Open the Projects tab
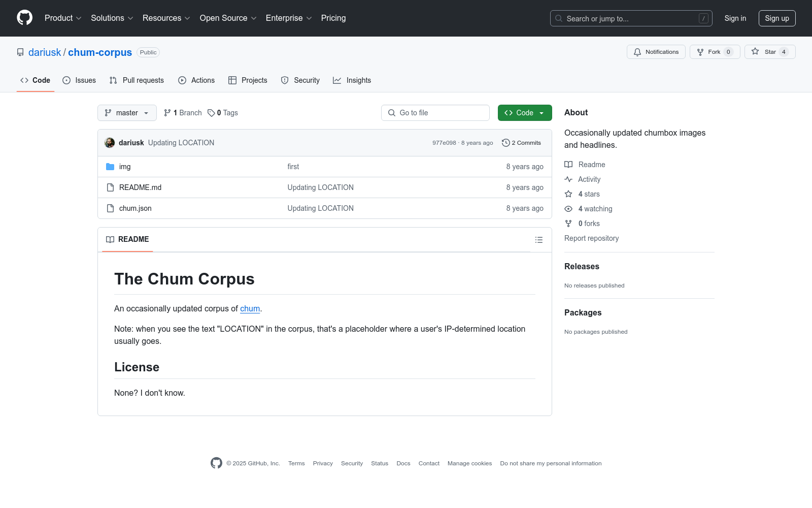 pos(248,80)
